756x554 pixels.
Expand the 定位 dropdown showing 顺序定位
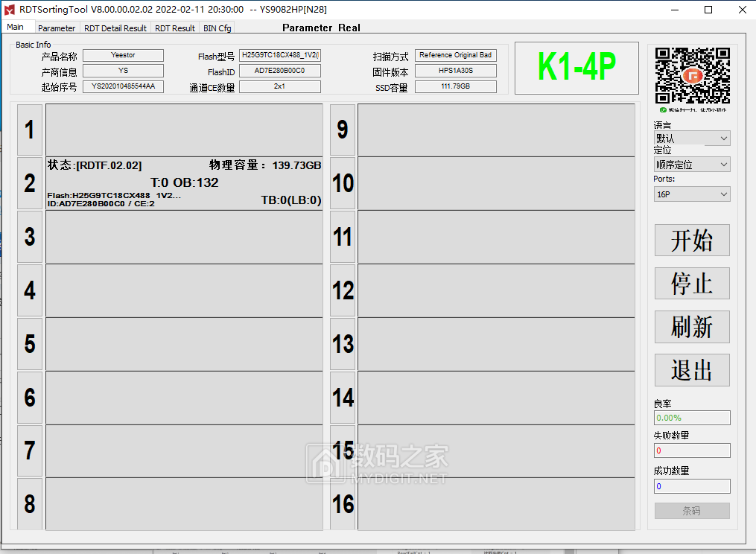(x=691, y=164)
